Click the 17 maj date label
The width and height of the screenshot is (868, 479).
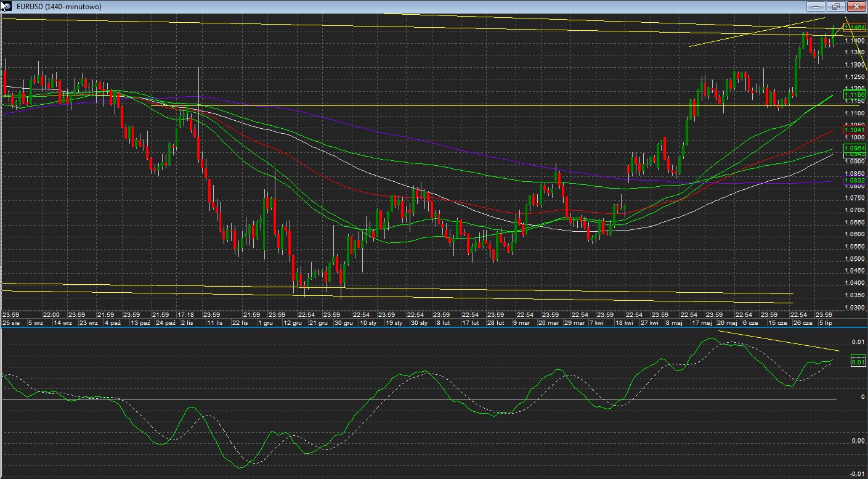click(701, 322)
